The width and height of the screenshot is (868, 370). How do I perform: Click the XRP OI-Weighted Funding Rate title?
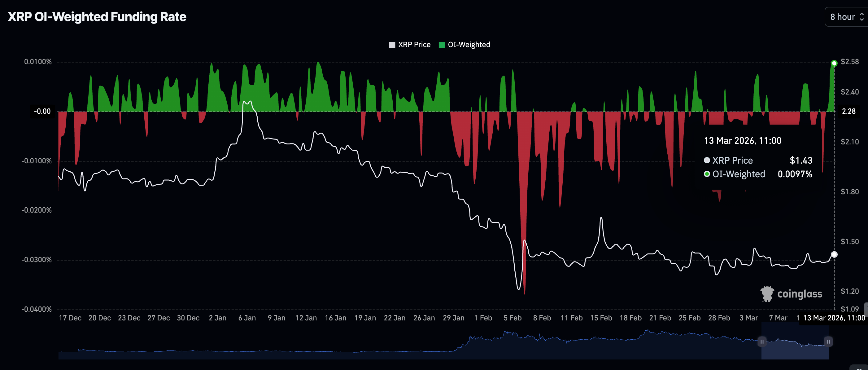pyautogui.click(x=97, y=16)
